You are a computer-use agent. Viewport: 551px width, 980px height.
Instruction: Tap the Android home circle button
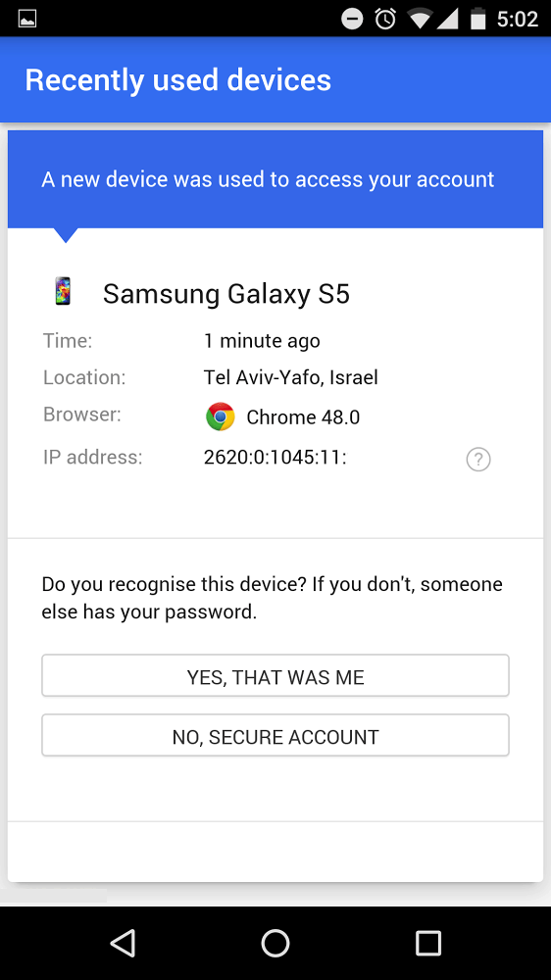coord(275,943)
